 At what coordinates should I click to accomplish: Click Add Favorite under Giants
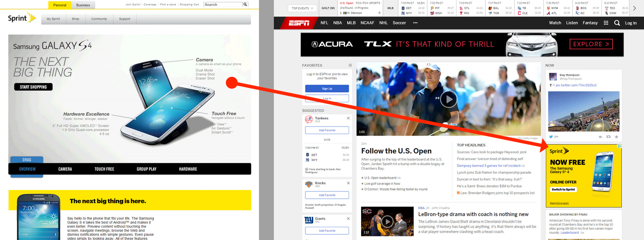[327, 231]
